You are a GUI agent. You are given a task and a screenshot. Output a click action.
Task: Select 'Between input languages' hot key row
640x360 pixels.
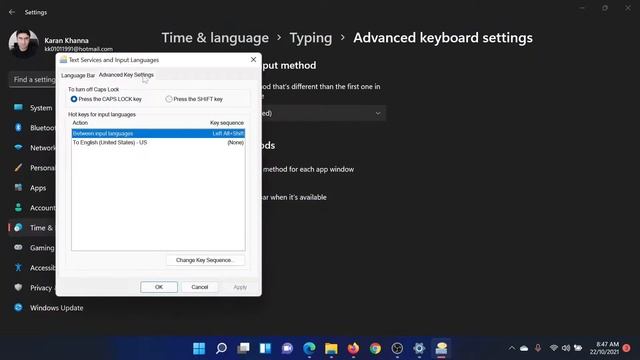coord(158,133)
